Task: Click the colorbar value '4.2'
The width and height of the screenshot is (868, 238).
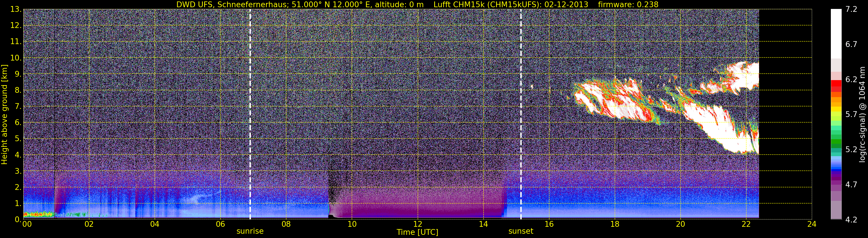Action: point(851,220)
